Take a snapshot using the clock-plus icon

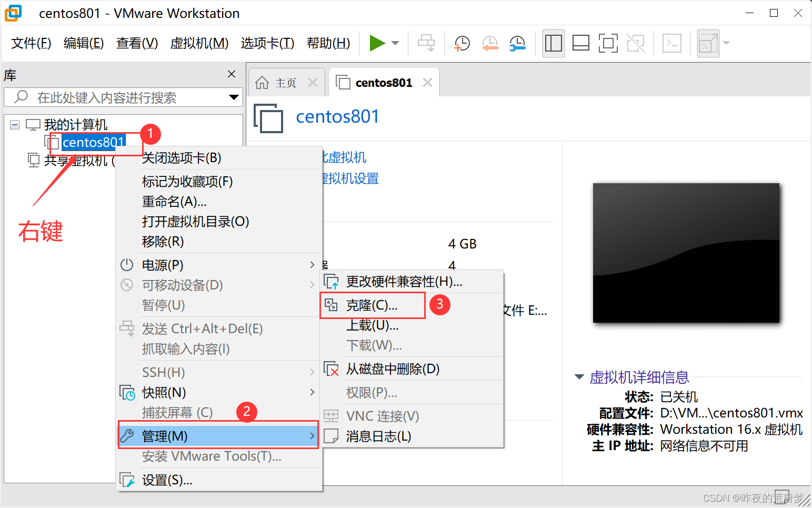(x=462, y=43)
